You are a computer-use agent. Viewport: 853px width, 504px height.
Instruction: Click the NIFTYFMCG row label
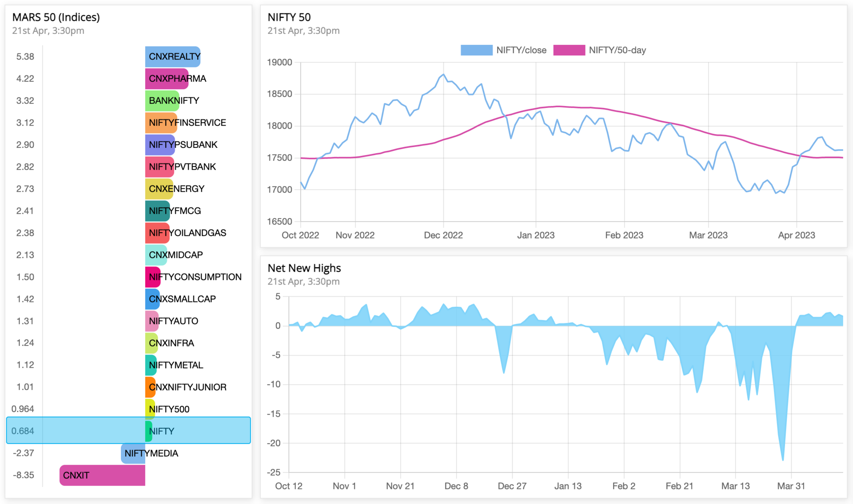coord(175,211)
